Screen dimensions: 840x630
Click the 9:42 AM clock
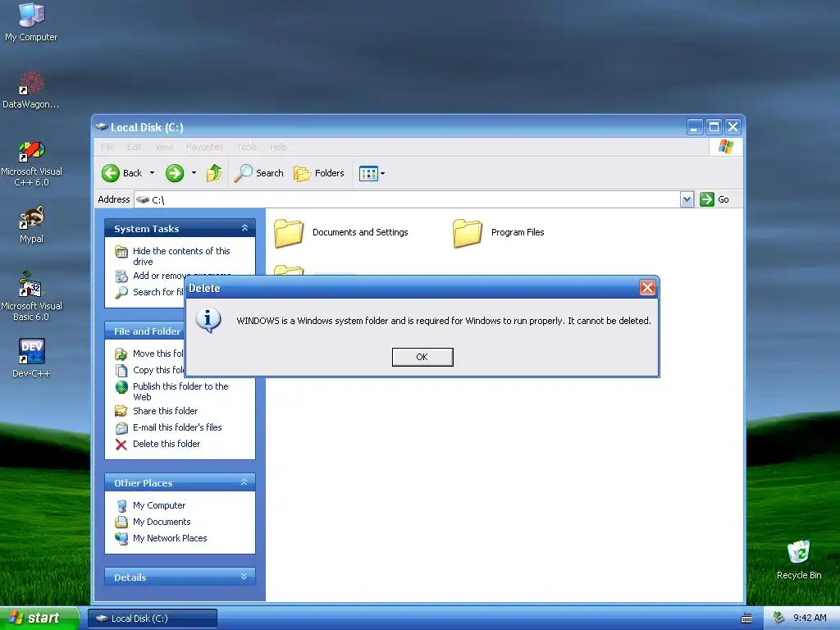(810, 619)
